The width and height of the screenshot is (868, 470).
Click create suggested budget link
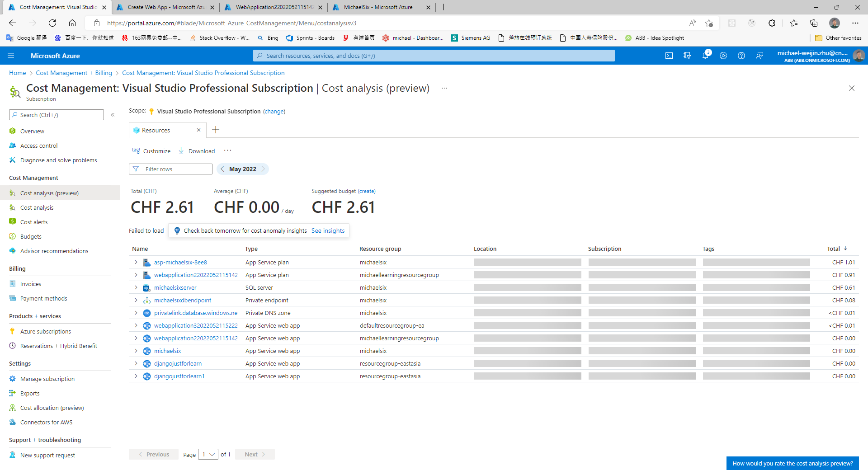click(367, 191)
